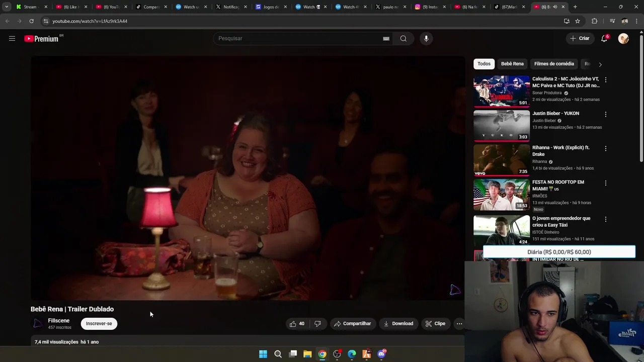
Task: Click the 7,4 mil visualizações text
Action: (x=56, y=342)
